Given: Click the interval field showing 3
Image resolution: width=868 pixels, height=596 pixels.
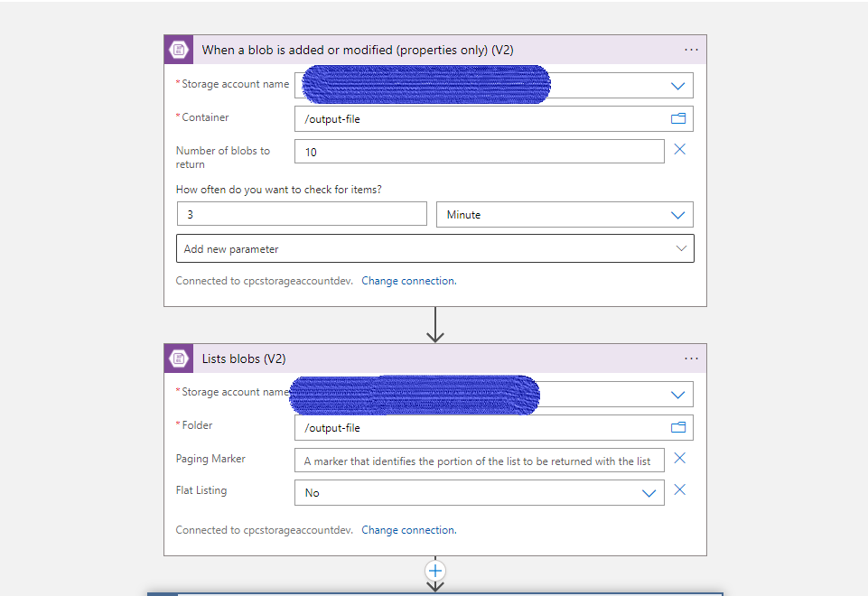Looking at the screenshot, I should pyautogui.click(x=302, y=214).
